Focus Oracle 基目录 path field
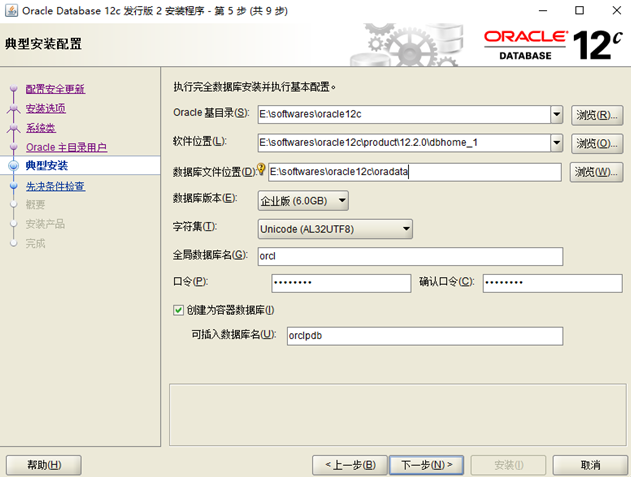Screen dimensions: 631x477 click(404, 114)
